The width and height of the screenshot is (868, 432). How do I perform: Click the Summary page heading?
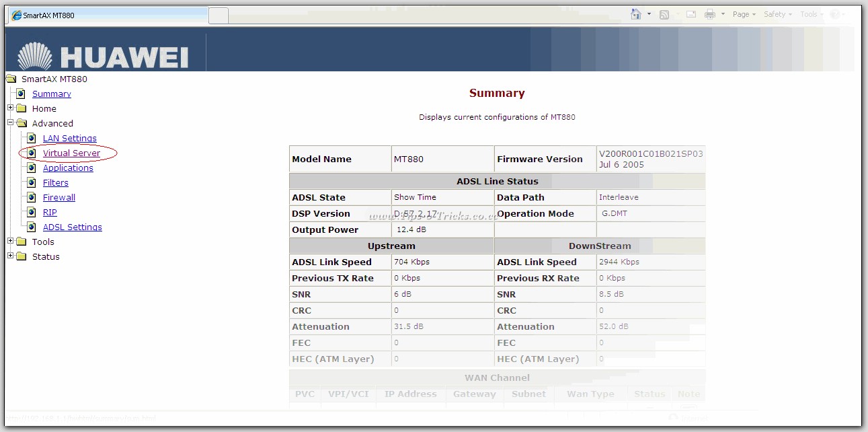[x=497, y=94]
